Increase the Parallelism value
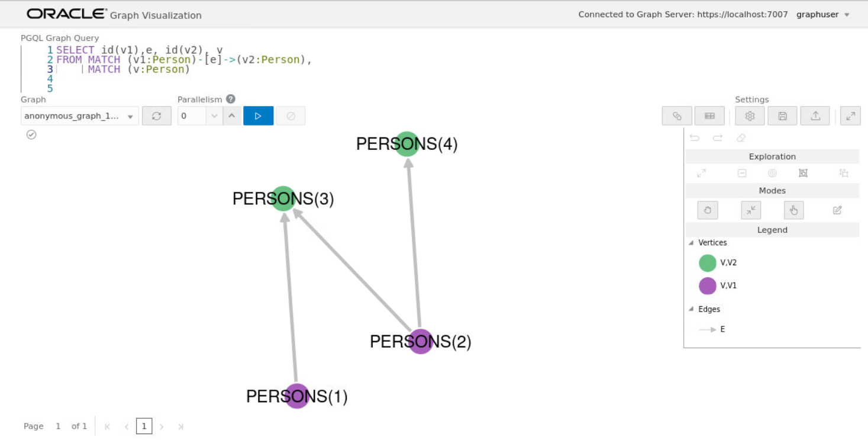 (232, 116)
